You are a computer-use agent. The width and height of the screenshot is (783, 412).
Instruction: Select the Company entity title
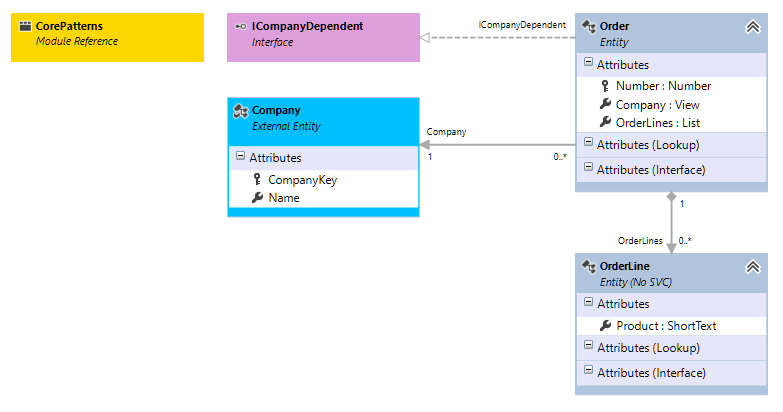pos(276,110)
